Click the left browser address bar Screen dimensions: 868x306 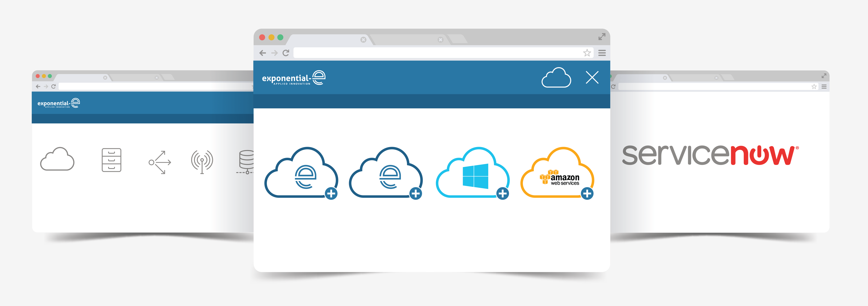[156, 87]
